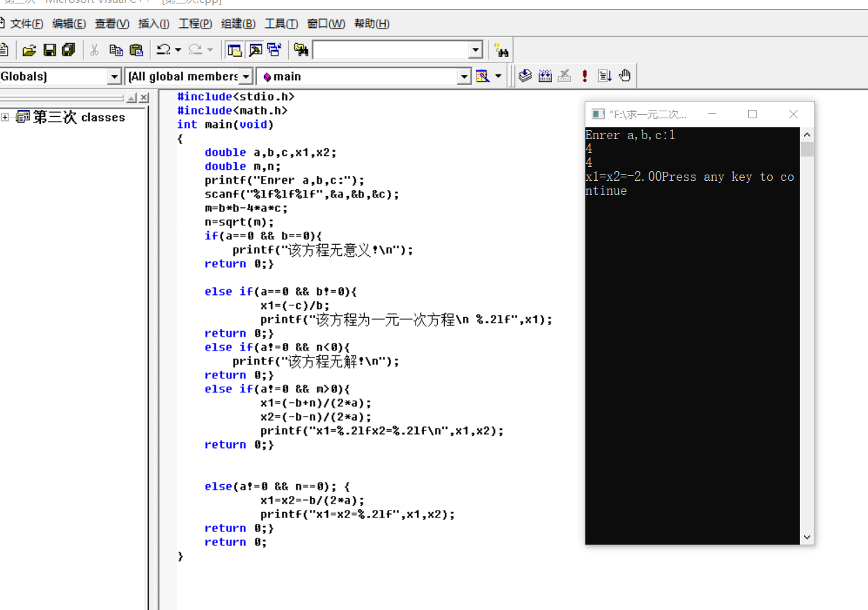Click the Save All icon
The width and height of the screenshot is (868, 610).
tap(68, 50)
